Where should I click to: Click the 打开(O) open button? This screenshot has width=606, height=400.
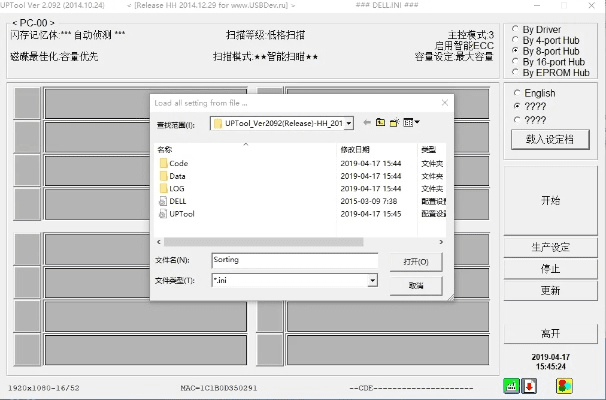coord(416,262)
